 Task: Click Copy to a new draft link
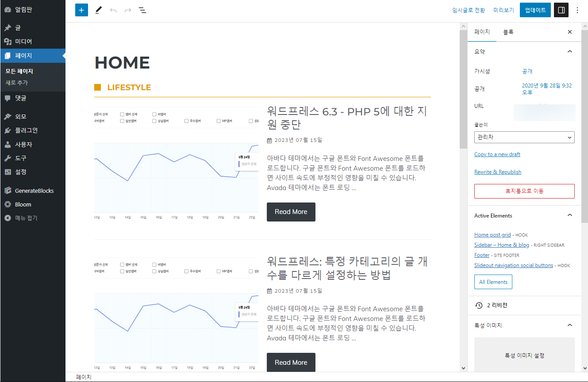[497, 154]
